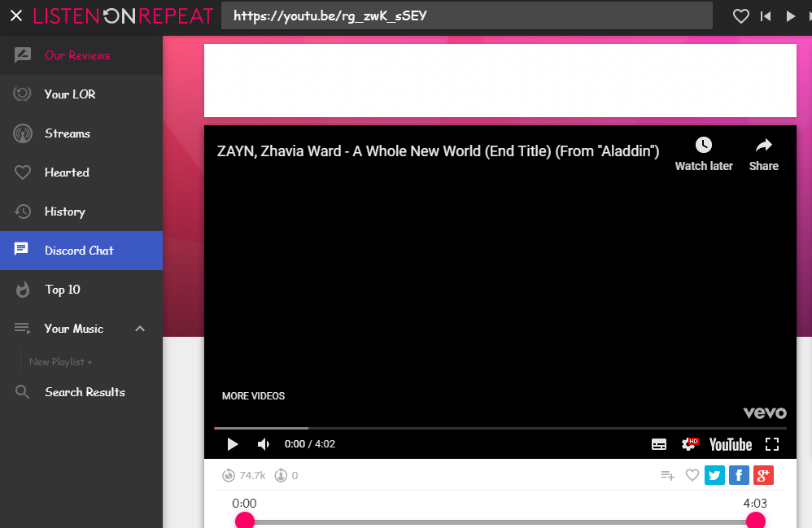Click the vevo logo in player
The image size is (812, 528).
click(x=765, y=412)
